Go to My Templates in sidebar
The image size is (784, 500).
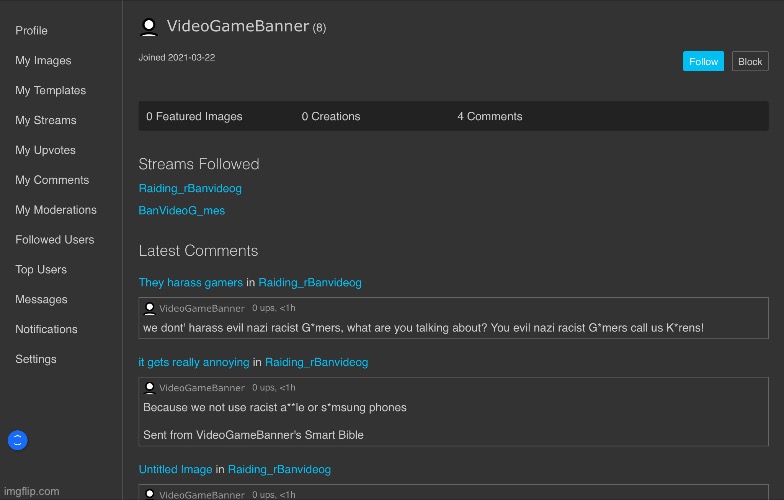coord(50,91)
